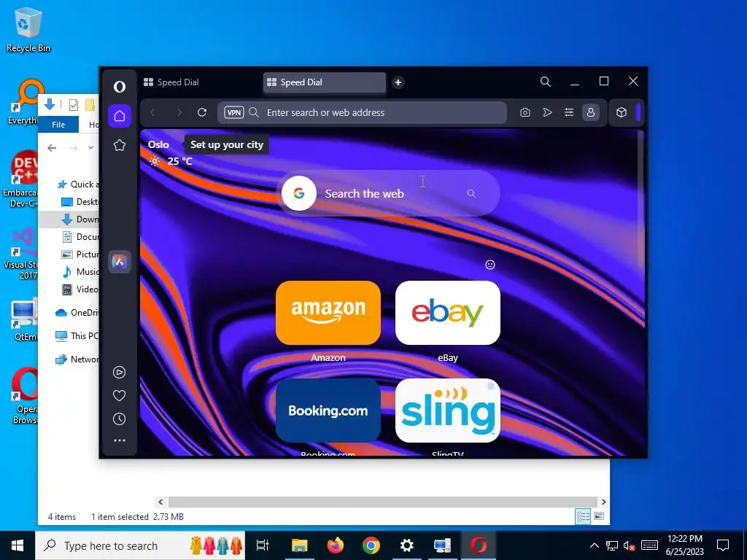Select OneDrive in Explorer navigation pane
Screen dimensions: 747x560
(77, 312)
